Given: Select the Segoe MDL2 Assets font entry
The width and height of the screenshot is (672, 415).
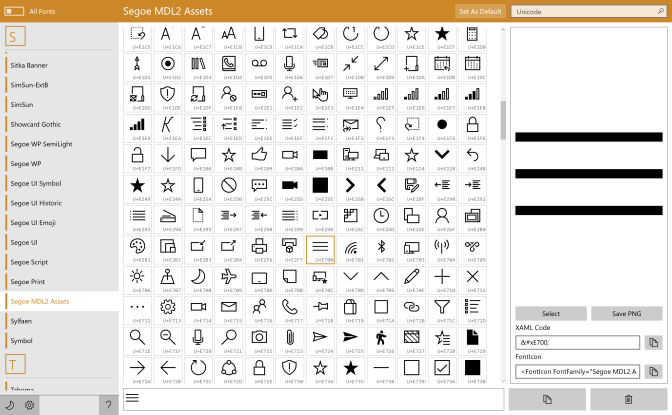Looking at the screenshot, I should (x=60, y=301).
